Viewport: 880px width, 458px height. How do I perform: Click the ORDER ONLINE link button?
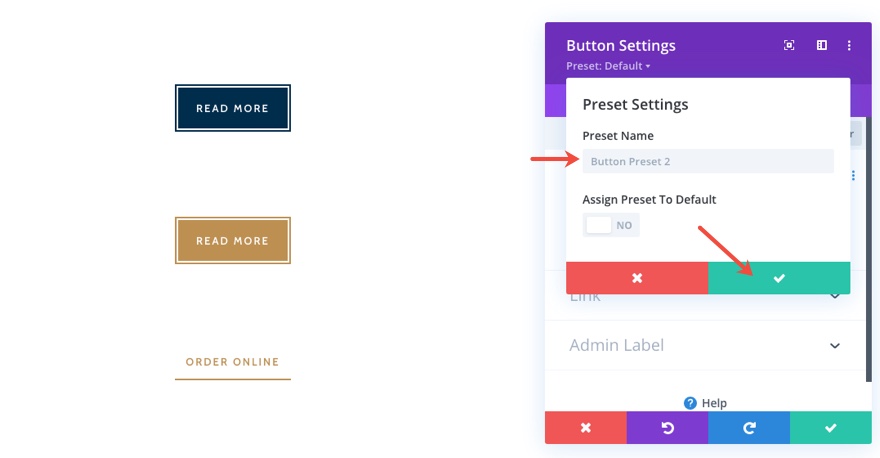tap(232, 362)
